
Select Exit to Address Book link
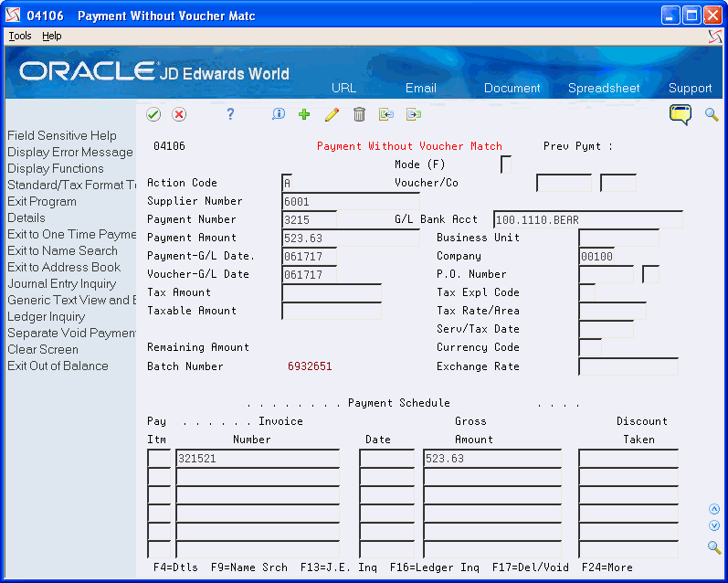pyautogui.click(x=64, y=267)
